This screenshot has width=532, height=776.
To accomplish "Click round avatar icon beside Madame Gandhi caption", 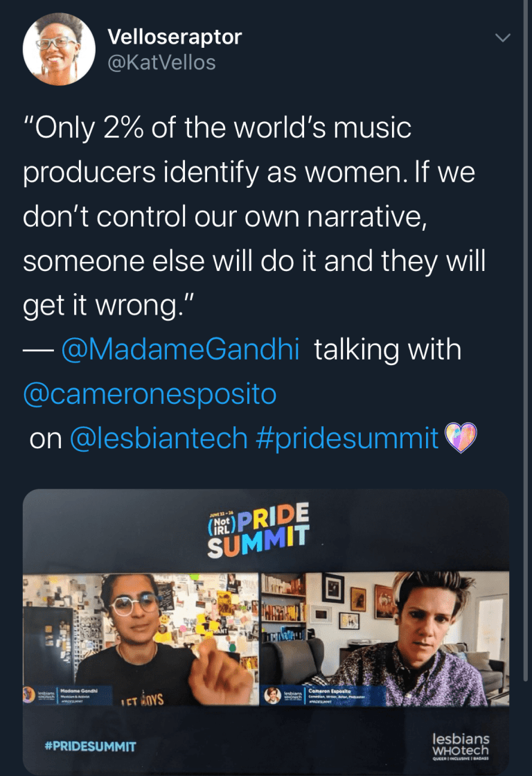I will 30,695.
